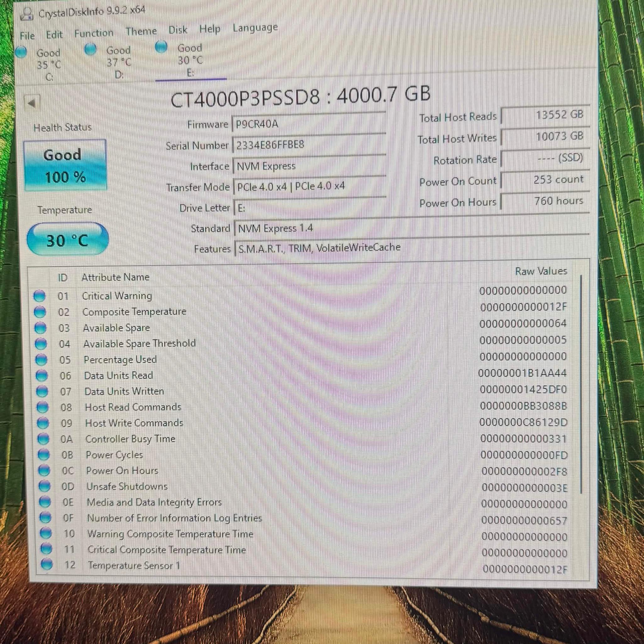Click raw value 0000000BB3088B
The image size is (644, 644).
523,406
